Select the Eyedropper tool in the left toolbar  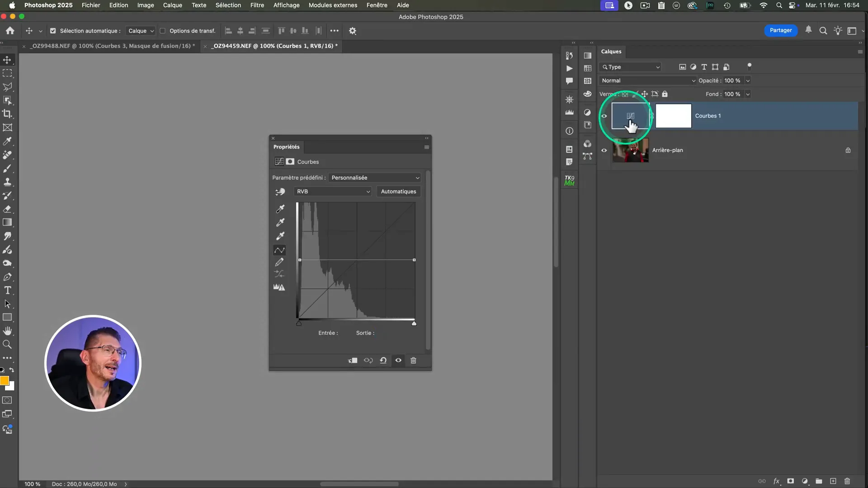(7, 141)
